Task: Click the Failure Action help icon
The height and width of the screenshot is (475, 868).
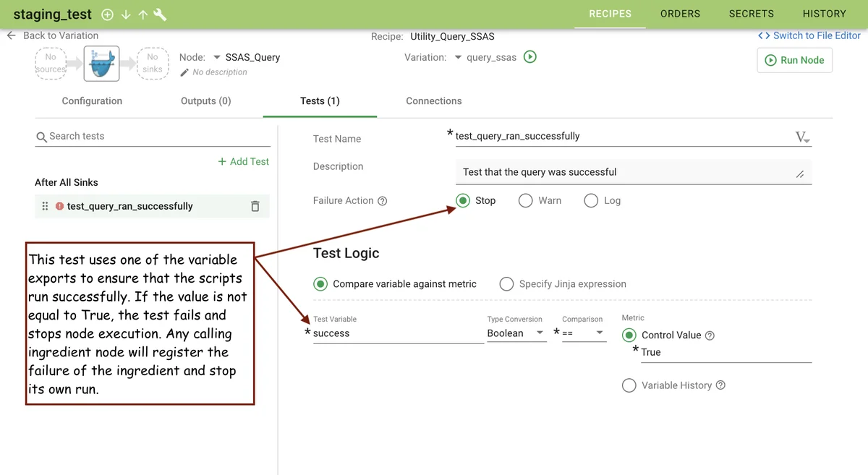Action: (x=383, y=201)
